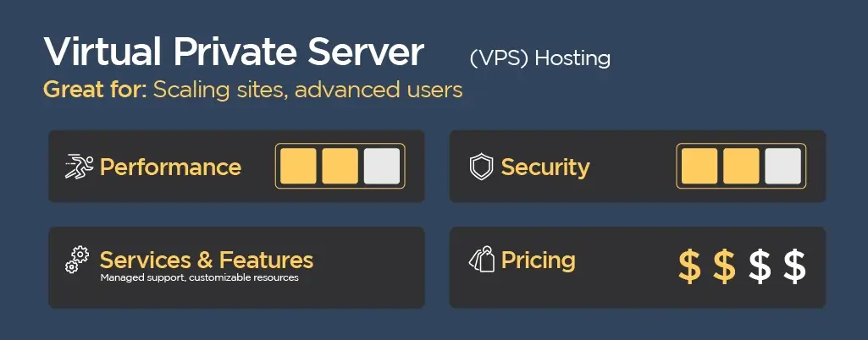Click the shield Security icon

[x=480, y=167]
